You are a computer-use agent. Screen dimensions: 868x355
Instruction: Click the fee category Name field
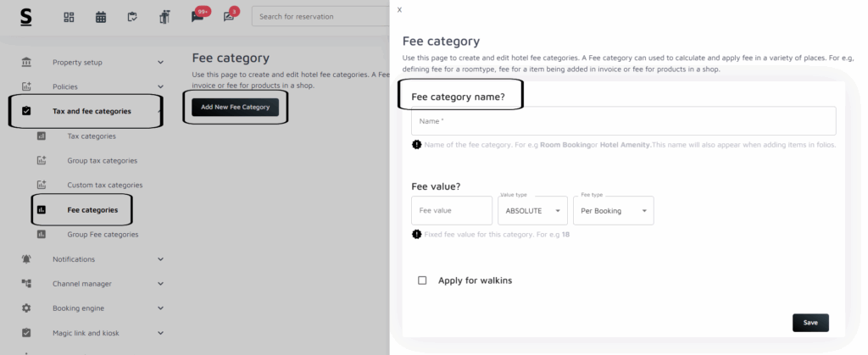point(623,121)
